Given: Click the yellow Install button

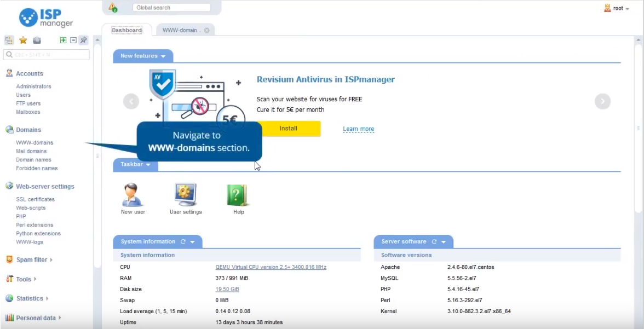Looking at the screenshot, I should point(289,129).
